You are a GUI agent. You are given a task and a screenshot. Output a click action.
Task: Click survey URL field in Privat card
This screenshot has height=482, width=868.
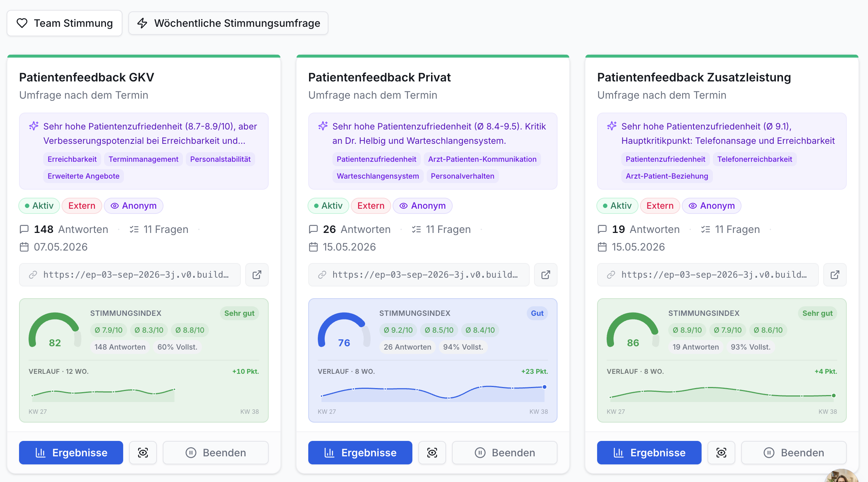tap(419, 275)
